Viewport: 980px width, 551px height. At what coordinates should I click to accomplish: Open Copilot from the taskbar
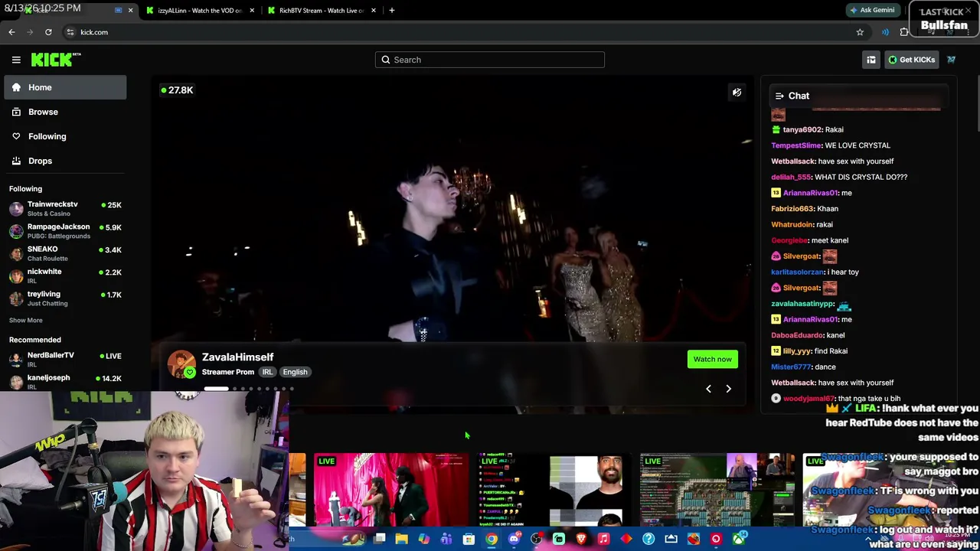click(x=423, y=540)
